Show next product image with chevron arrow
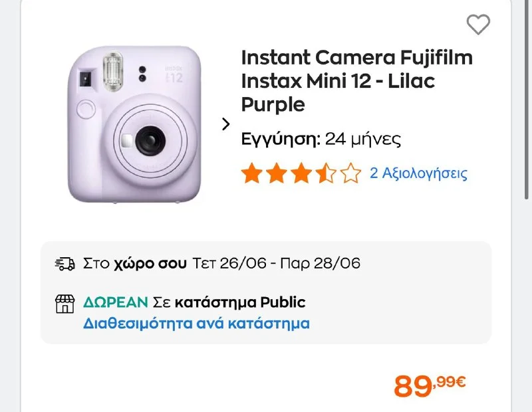532x412 pixels. pyautogui.click(x=225, y=124)
